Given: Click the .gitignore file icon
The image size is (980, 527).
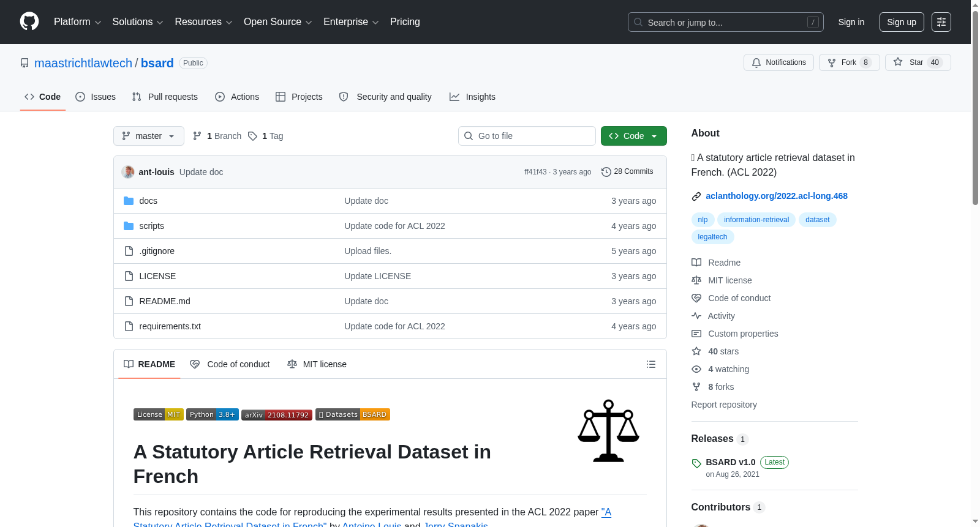Looking at the screenshot, I should click(129, 251).
